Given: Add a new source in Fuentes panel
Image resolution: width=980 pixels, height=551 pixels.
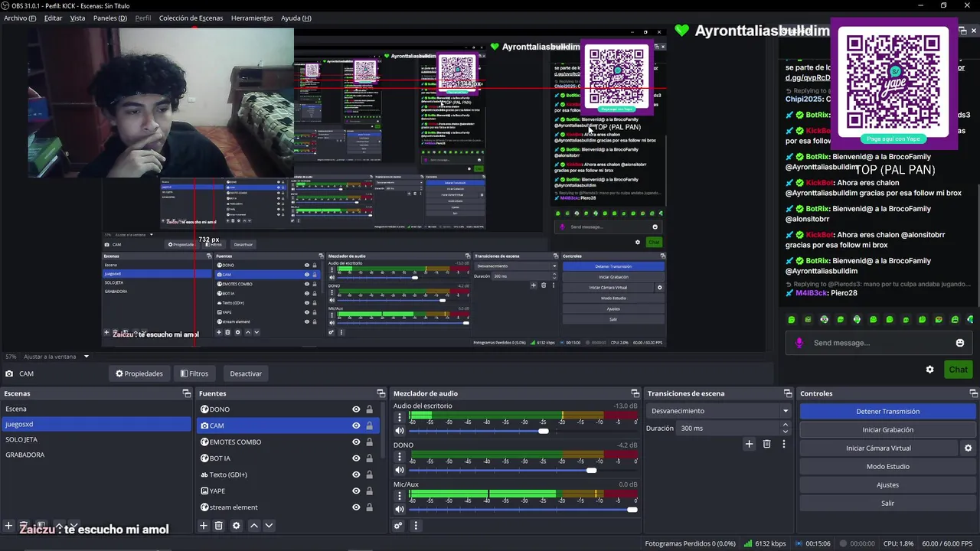Looking at the screenshot, I should (204, 526).
